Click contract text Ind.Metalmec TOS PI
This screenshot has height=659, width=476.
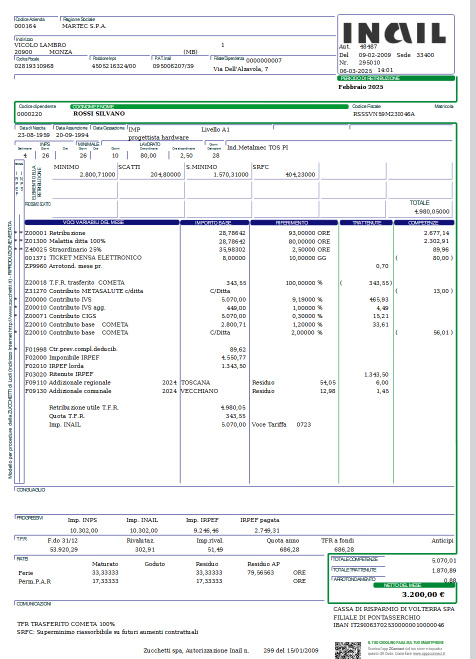coord(258,148)
